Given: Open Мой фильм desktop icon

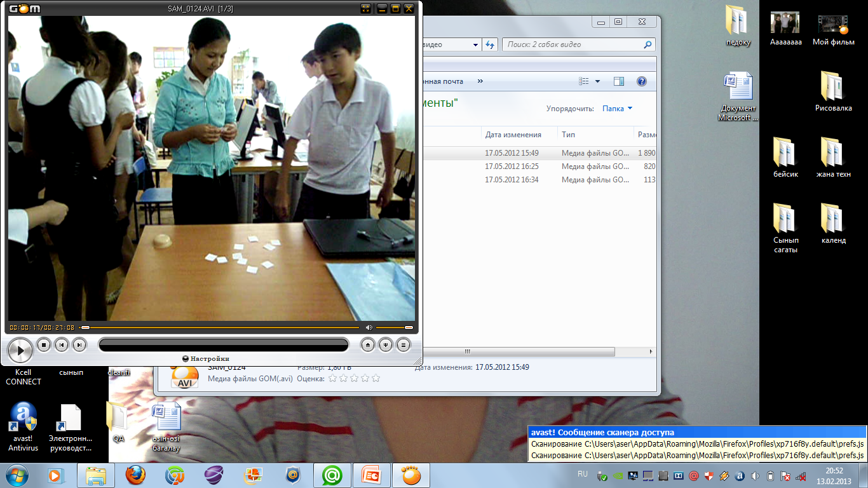Looking at the screenshot, I should (833, 29).
